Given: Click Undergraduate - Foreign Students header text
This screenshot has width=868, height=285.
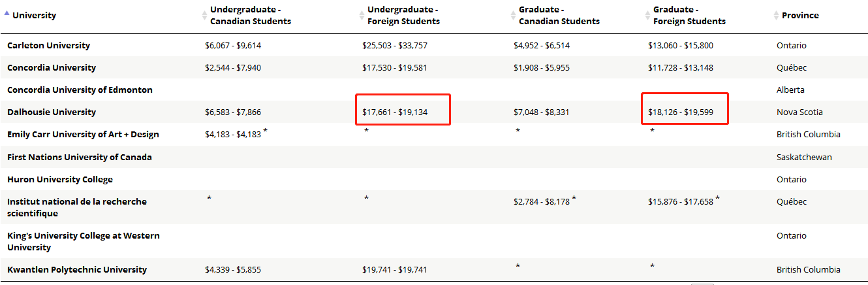Looking at the screenshot, I should coord(404,15).
